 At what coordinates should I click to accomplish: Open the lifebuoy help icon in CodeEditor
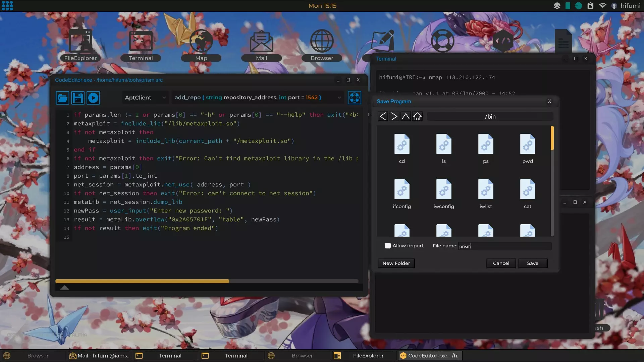354,98
